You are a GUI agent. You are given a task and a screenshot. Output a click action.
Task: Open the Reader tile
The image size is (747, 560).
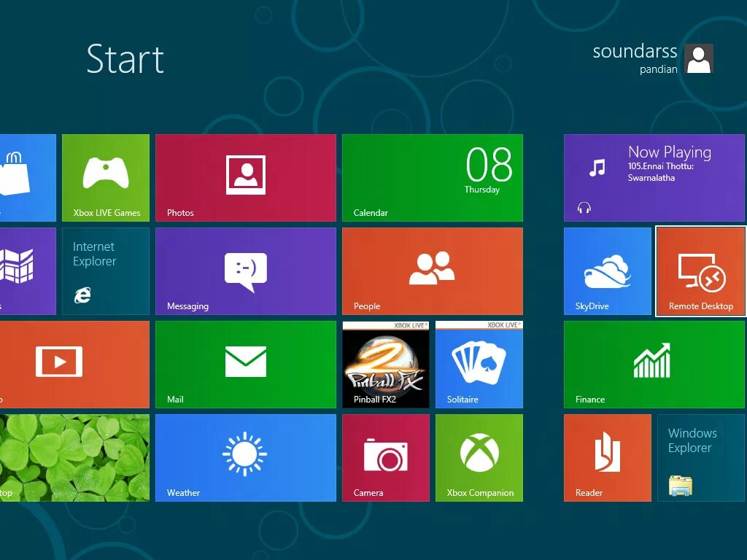point(608,458)
